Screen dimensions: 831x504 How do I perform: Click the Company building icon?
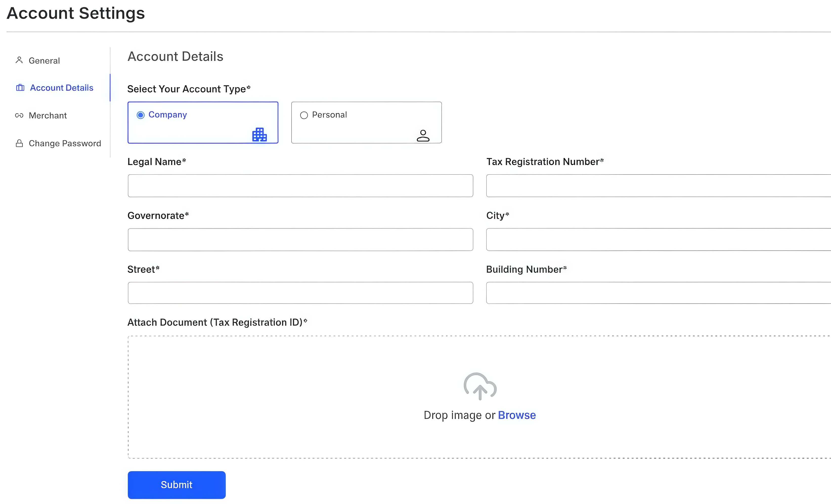click(x=259, y=134)
